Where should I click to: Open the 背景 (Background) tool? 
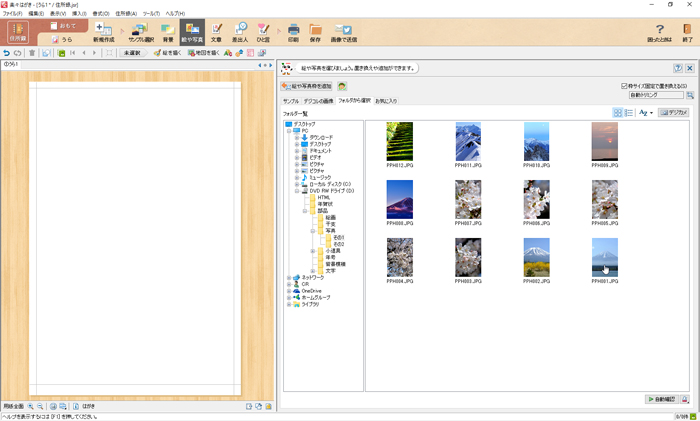pyautogui.click(x=168, y=31)
